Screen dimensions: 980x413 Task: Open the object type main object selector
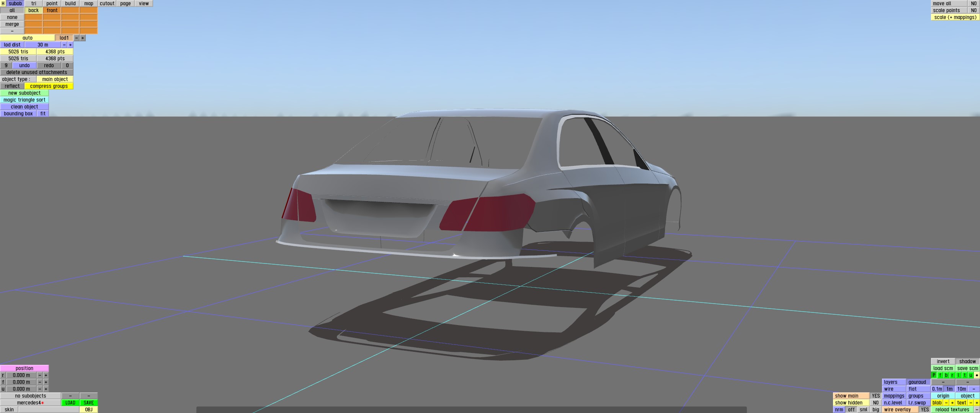[x=55, y=79]
